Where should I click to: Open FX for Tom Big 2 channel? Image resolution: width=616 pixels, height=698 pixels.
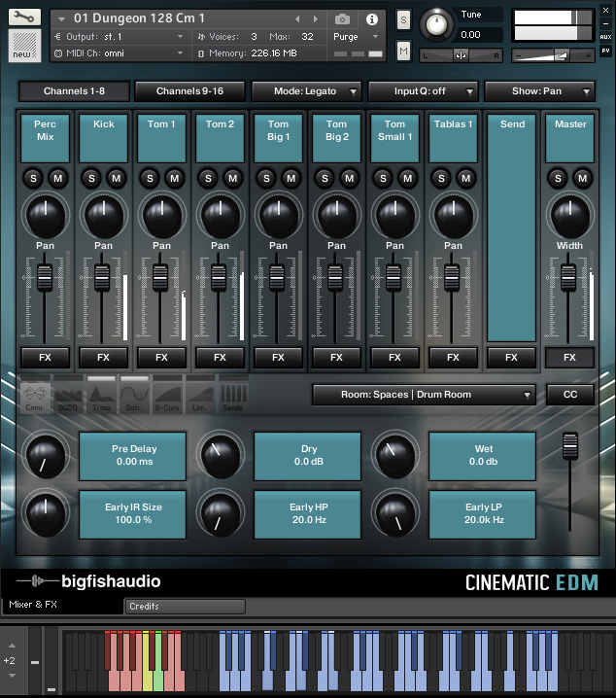click(337, 358)
